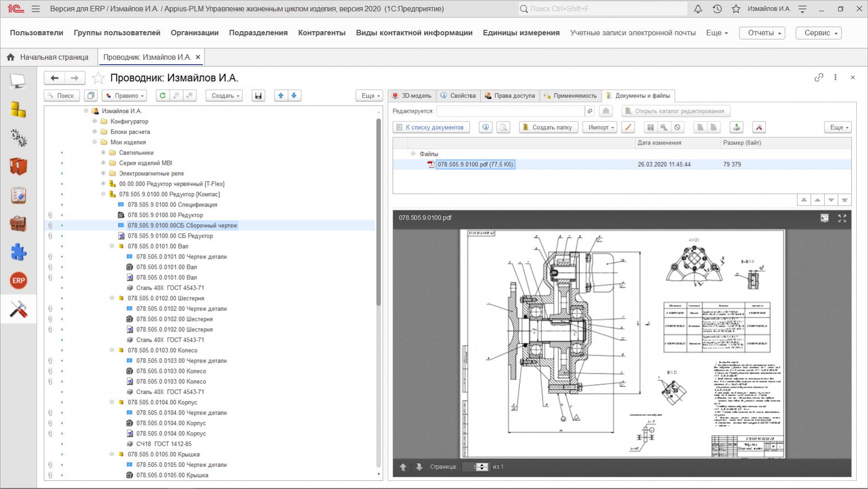
Task: Click the expand tree nodes icon
Action: click(x=190, y=96)
